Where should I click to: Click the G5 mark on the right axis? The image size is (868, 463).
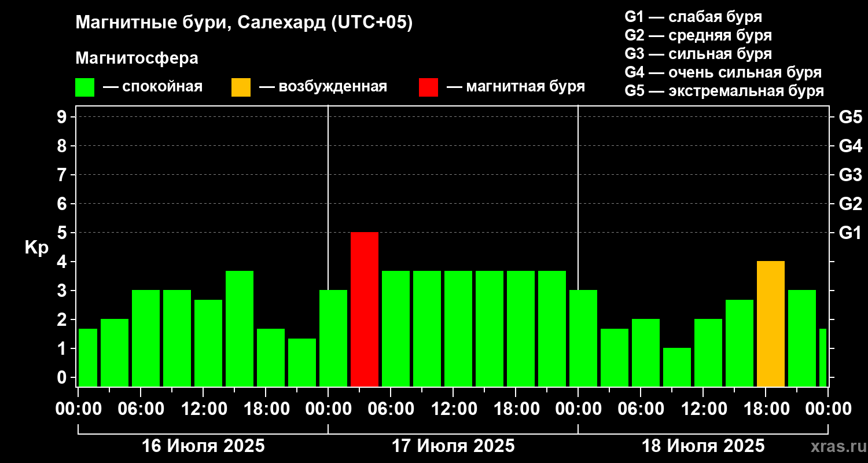850,117
